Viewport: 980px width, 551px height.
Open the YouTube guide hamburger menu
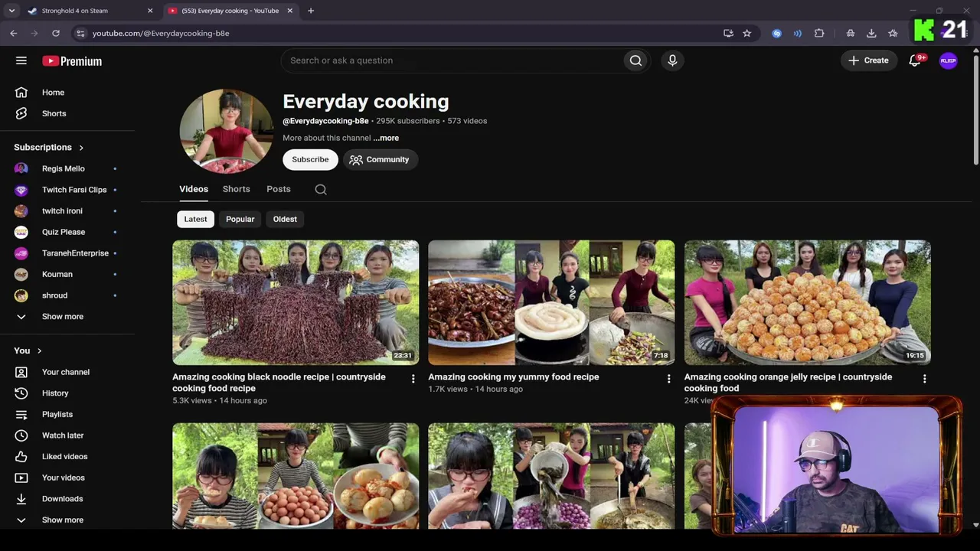point(21,60)
